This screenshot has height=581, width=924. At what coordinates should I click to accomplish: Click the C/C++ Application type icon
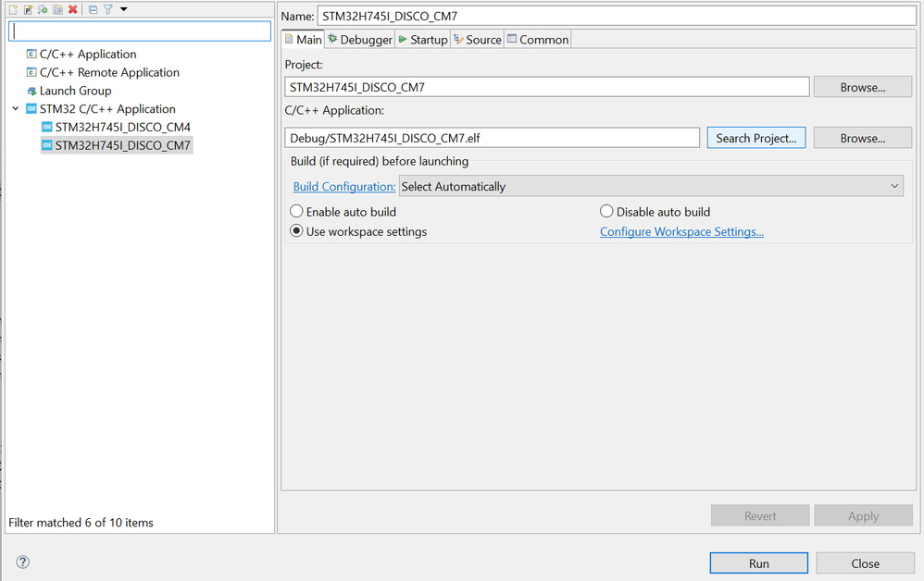pyautogui.click(x=31, y=55)
